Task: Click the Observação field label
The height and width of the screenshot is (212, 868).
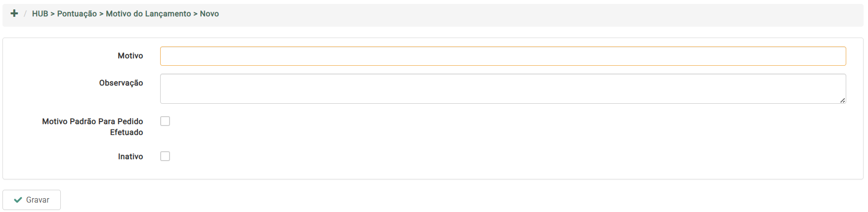Action: tap(121, 83)
